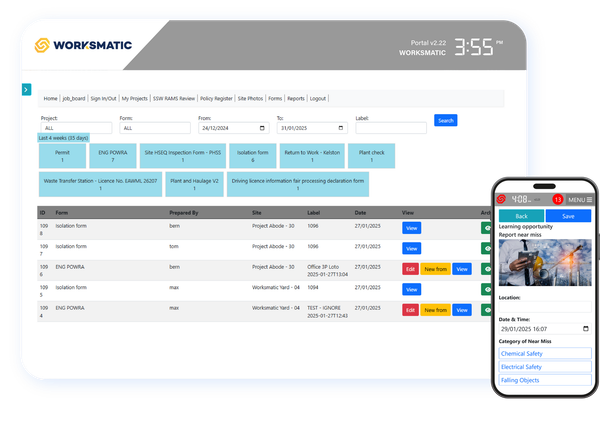Tap the Back button on phone

pyautogui.click(x=522, y=216)
